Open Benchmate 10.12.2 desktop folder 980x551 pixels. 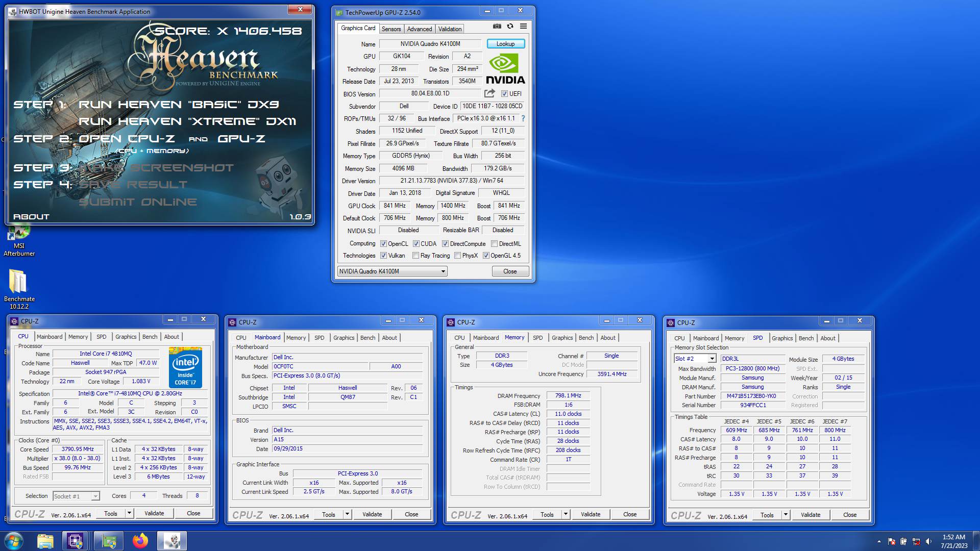pos(19,289)
